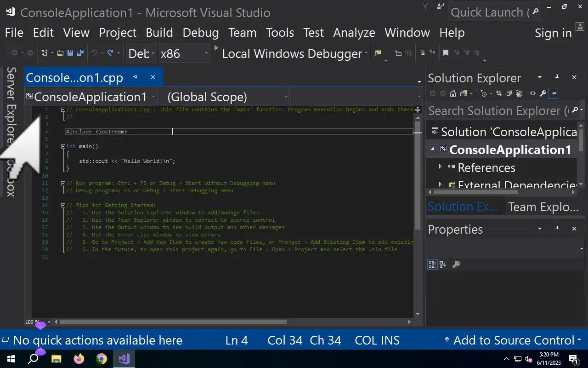
Task: Toggle the Preview Selected Items button
Action: [x=553, y=93]
